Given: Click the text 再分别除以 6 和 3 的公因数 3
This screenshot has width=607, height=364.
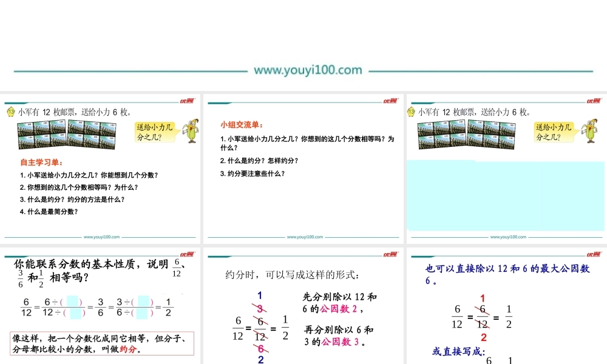Looking at the screenshot, I should [338, 335].
